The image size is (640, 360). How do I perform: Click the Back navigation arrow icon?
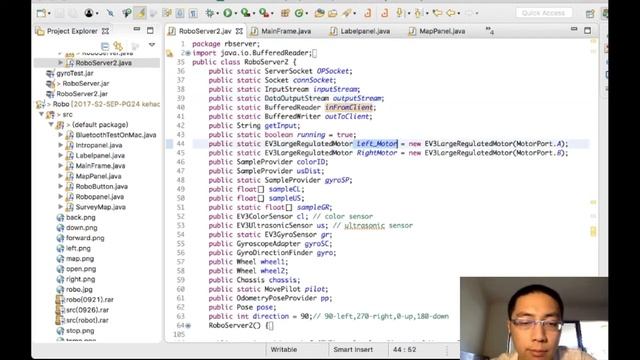451,13
